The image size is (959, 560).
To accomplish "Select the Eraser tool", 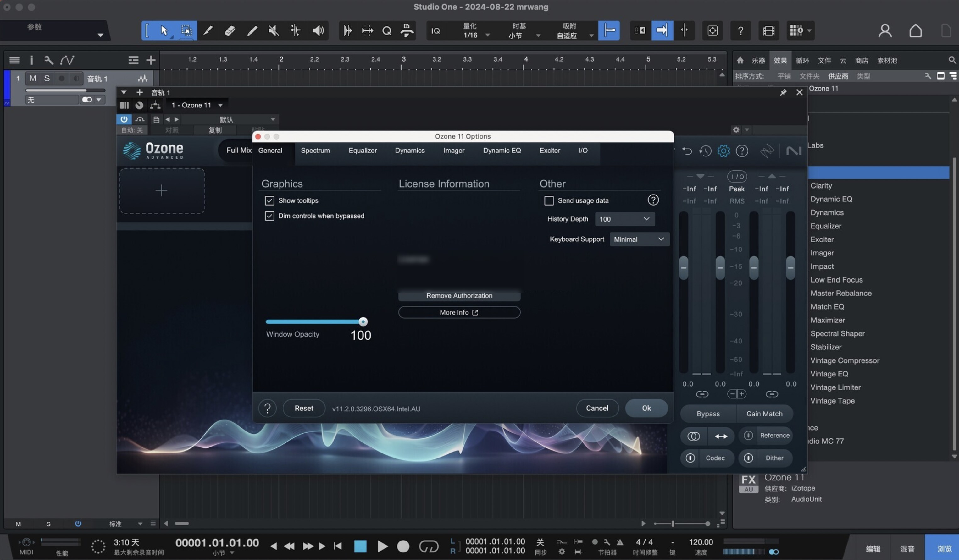I will 230,30.
